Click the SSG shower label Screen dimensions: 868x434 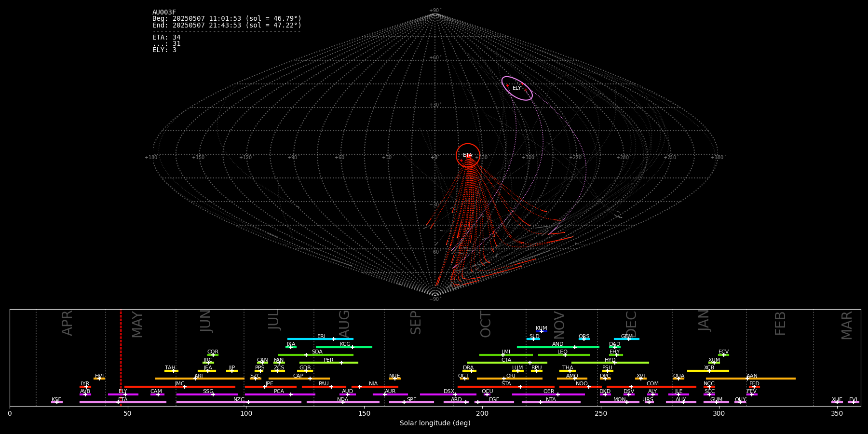click(208, 392)
